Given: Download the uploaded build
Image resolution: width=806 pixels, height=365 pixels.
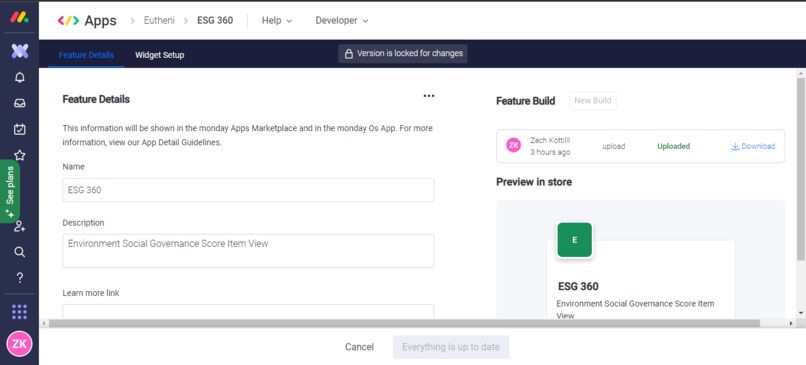Looking at the screenshot, I should [x=753, y=146].
